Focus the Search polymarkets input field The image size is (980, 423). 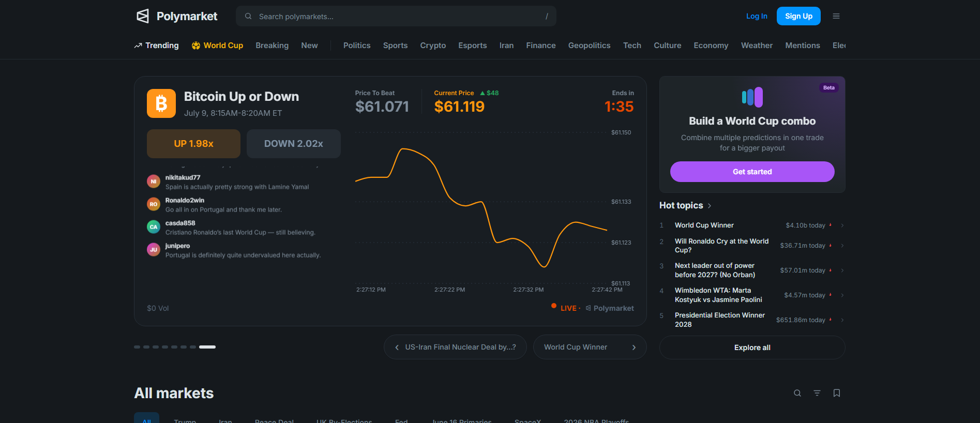396,16
